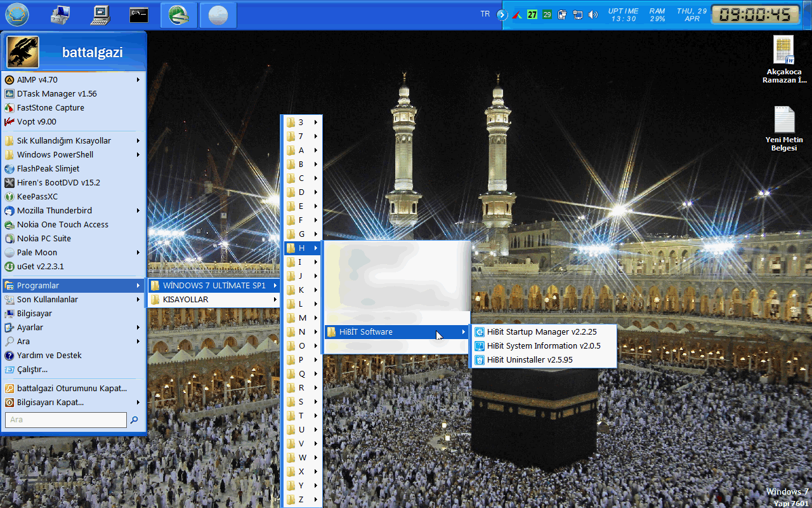Expand the M letter folder
The height and width of the screenshot is (508, 812).
pyautogui.click(x=302, y=318)
